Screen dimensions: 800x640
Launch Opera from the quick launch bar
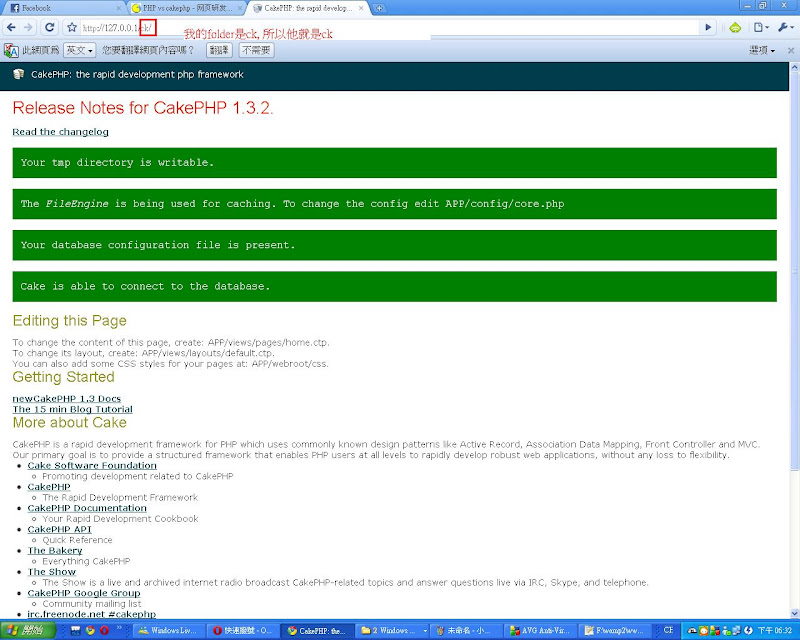[x=105, y=631]
